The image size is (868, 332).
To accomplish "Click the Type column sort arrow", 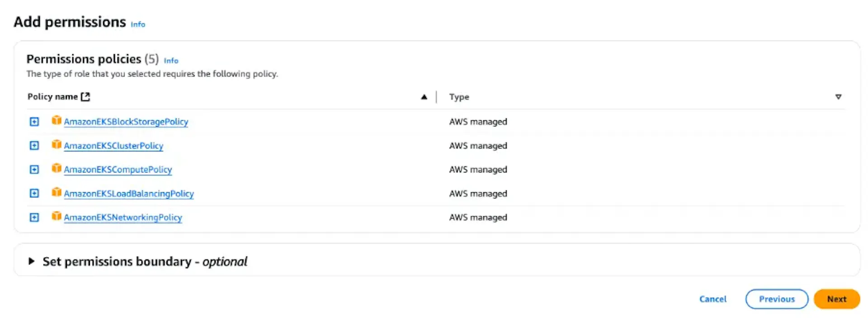I will 838,97.
